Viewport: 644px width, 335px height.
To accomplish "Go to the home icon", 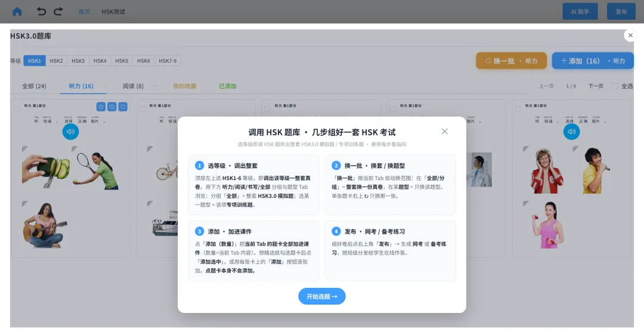I will pos(17,11).
